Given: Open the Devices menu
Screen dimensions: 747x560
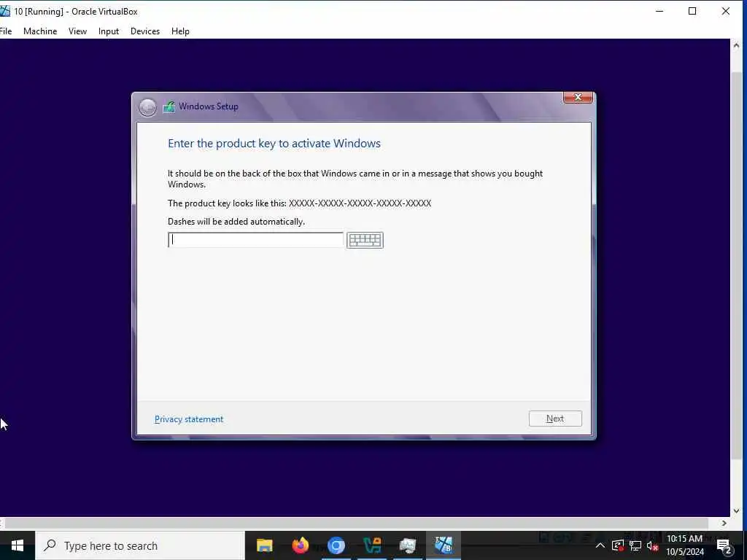Looking at the screenshot, I should pos(145,31).
